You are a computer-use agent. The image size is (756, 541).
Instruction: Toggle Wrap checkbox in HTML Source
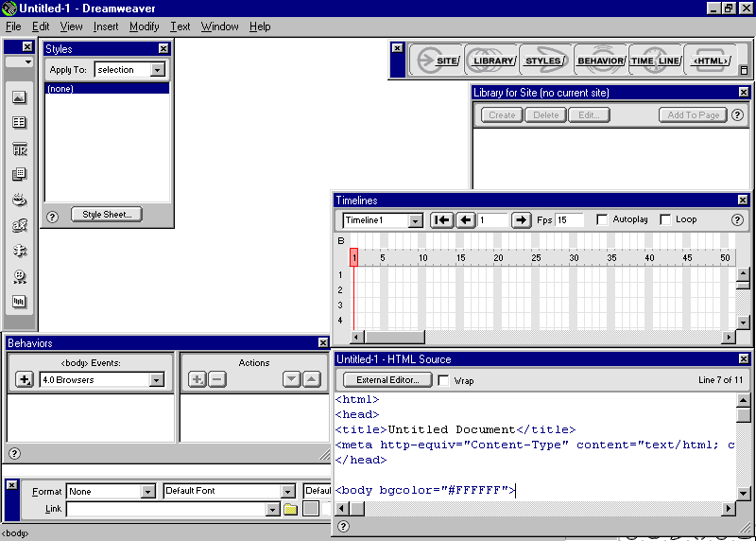coord(443,380)
